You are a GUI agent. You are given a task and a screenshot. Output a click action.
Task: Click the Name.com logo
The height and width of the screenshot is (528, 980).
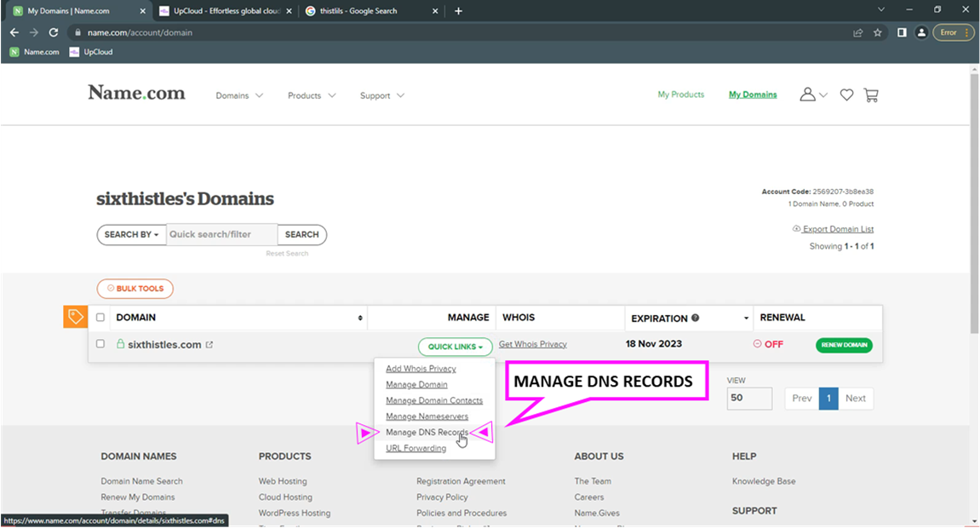tap(136, 93)
